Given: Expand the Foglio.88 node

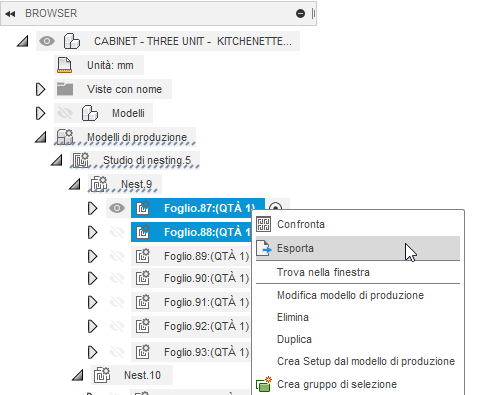Looking at the screenshot, I should pos(92,232).
